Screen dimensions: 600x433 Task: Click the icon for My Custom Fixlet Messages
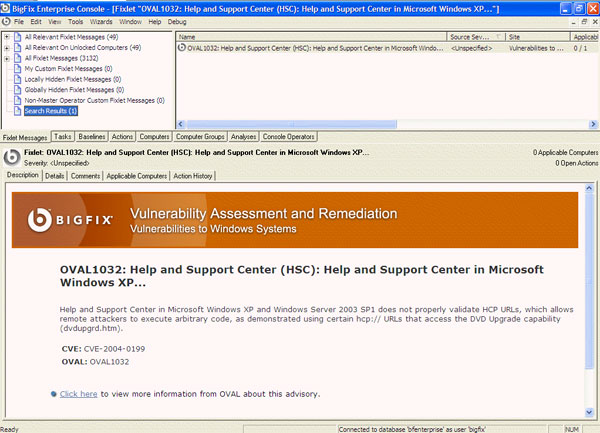pos(17,68)
